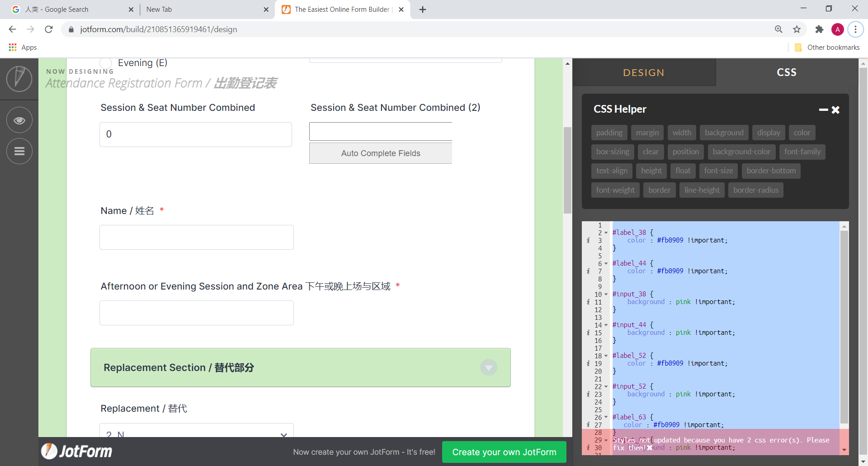
Task: Dismiss the CSS error message
Action: coord(650,447)
